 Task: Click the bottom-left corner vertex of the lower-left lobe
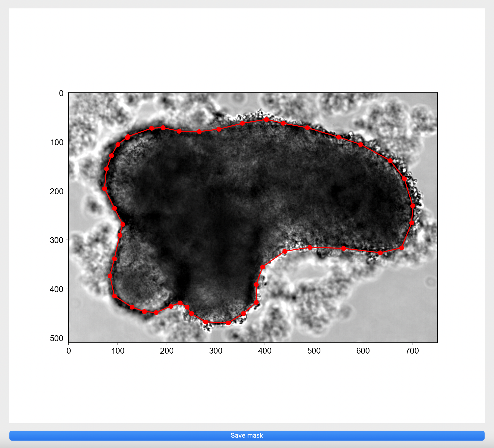114,296
